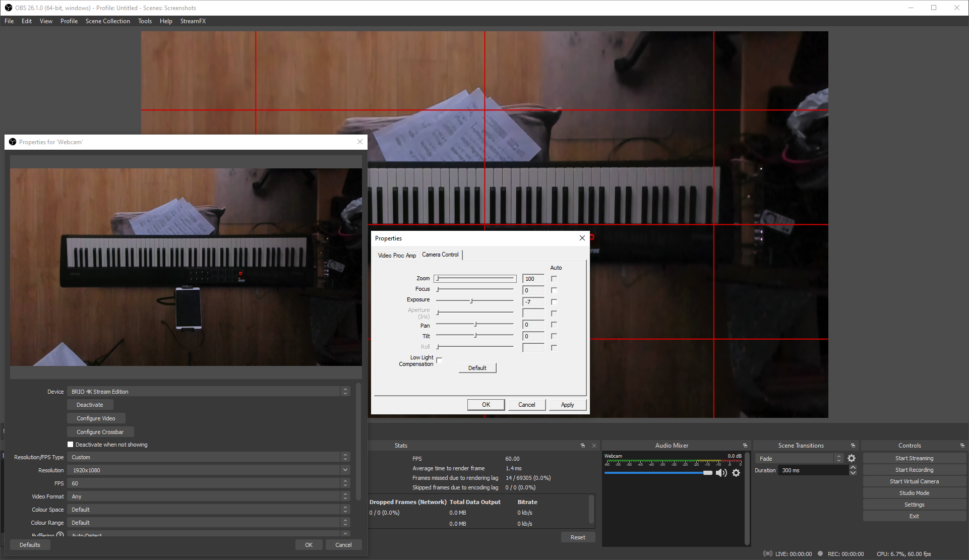Undock the Audio Mixer panel
Viewport: 969px width, 560px height.
pos(745,446)
